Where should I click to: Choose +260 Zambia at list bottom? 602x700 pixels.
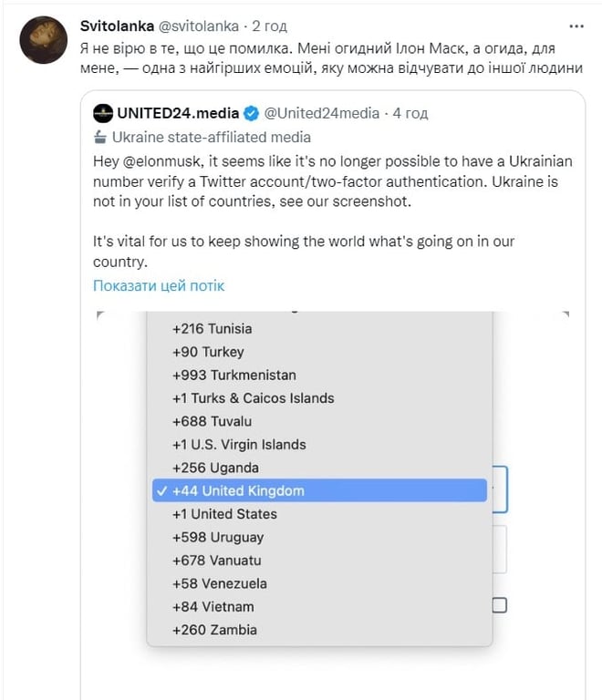(x=214, y=630)
